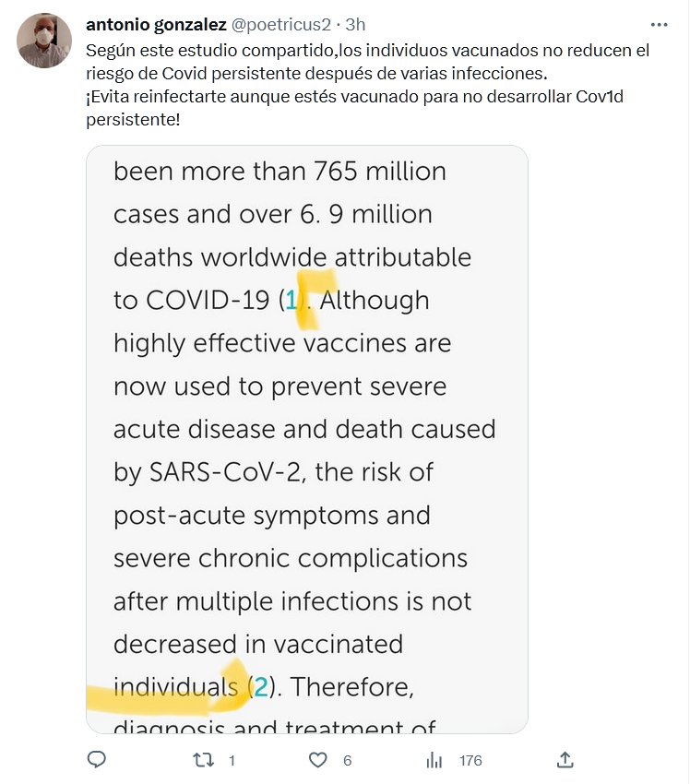Click the share upload arrow icon
The image size is (690, 784).
[x=565, y=760]
